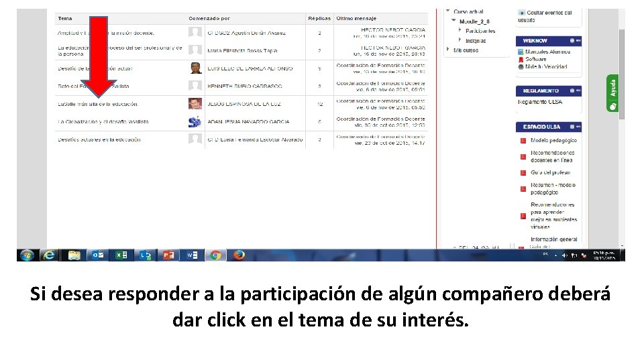
Task: Click Kenneth Rubio Carrasco's blank avatar
Action: coord(195,86)
